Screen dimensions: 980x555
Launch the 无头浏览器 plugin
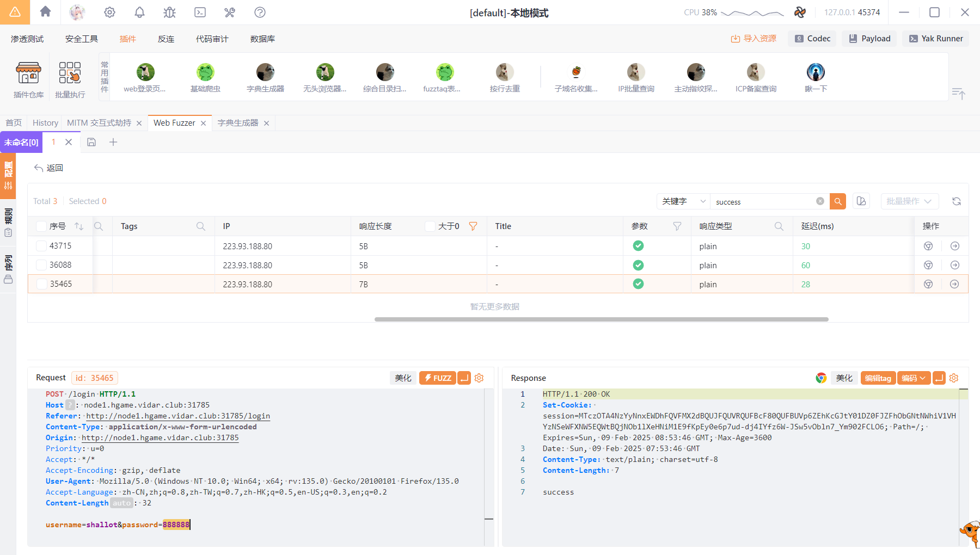tap(325, 78)
